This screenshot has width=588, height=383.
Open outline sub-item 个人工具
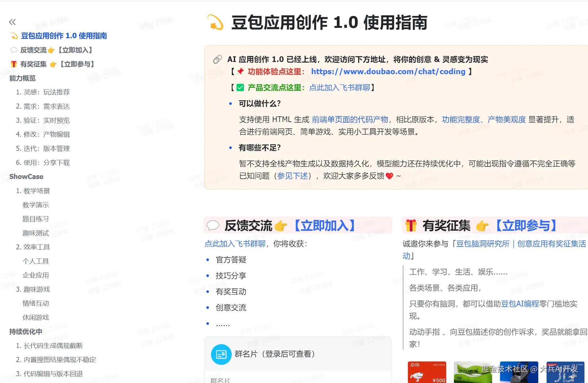coord(36,261)
